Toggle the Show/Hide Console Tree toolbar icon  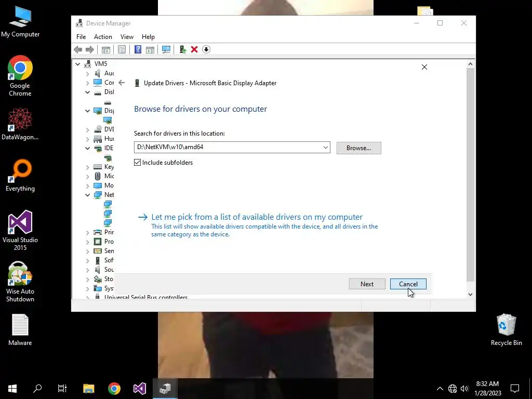pos(106,49)
